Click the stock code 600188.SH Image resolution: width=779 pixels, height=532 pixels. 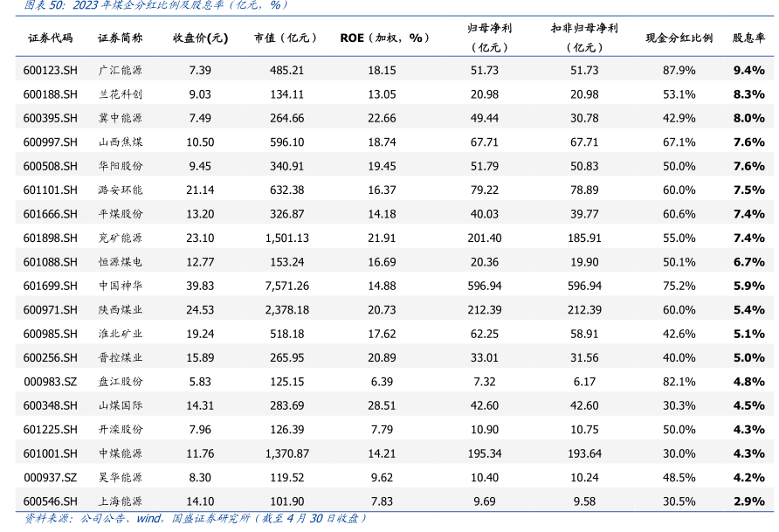tap(50, 94)
